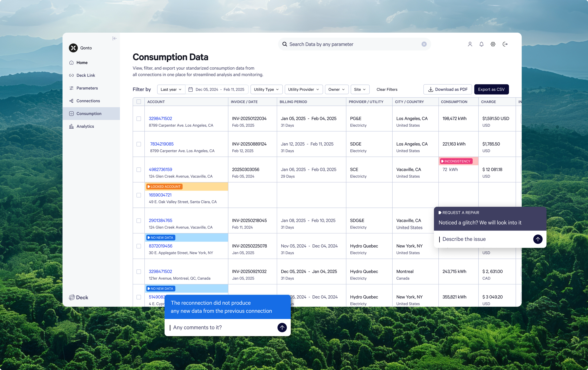Toggle the select-all header checkbox

coord(139,102)
